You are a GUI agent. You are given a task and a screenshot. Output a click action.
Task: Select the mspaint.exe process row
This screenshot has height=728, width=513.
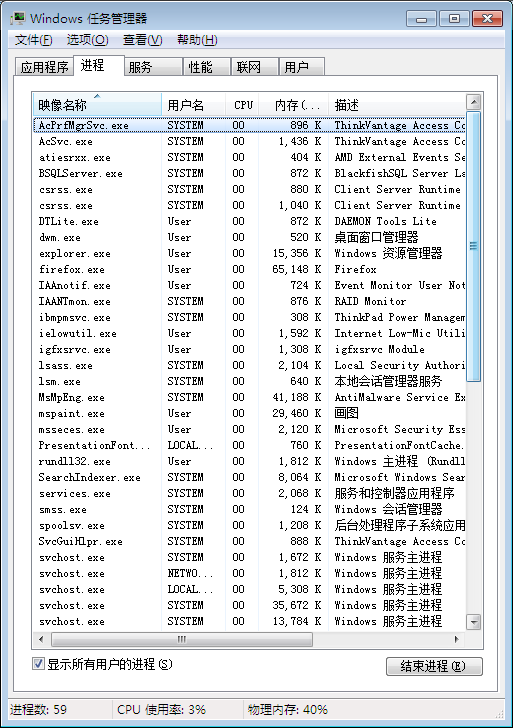coord(249,413)
